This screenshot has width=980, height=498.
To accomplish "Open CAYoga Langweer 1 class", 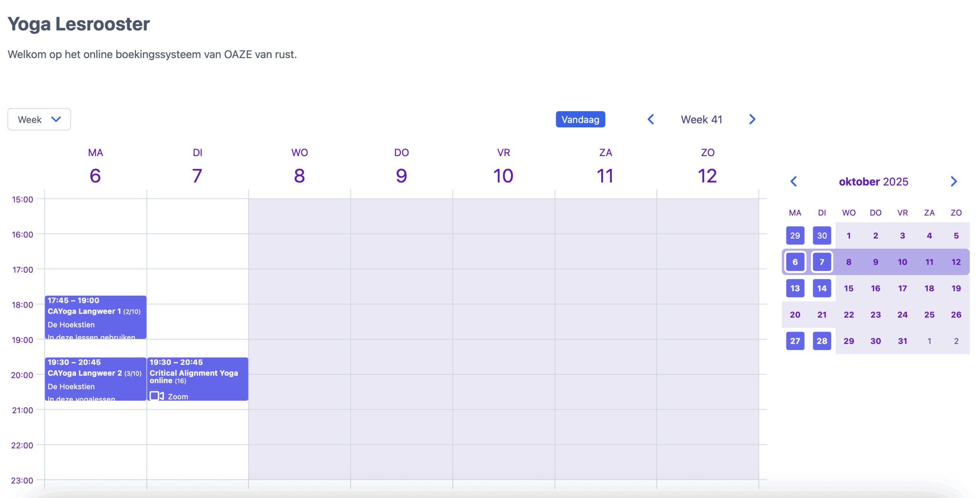I will (95, 317).
